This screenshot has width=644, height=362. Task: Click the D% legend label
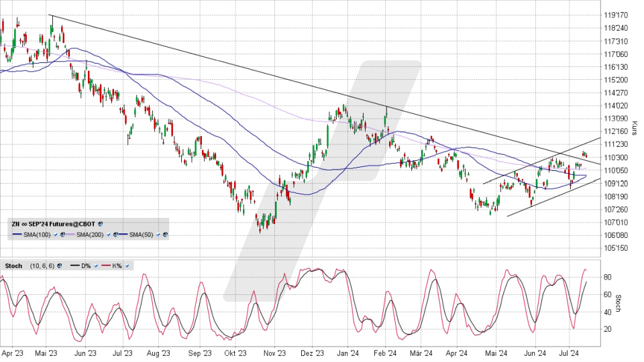tap(86, 266)
